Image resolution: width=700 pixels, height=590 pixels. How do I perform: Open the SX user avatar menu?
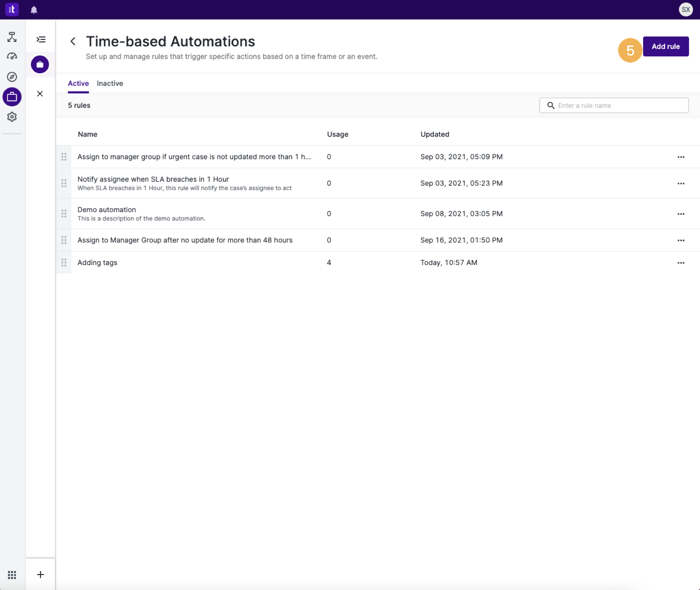click(685, 9)
